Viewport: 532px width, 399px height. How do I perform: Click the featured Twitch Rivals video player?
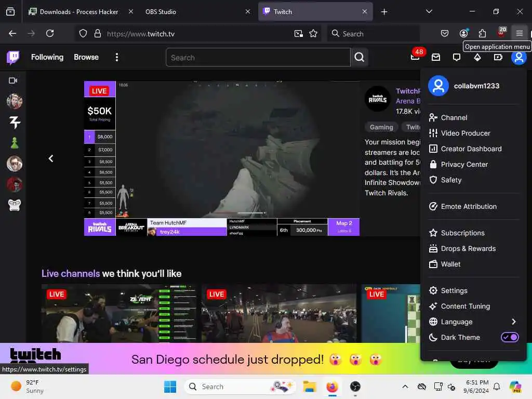221,158
